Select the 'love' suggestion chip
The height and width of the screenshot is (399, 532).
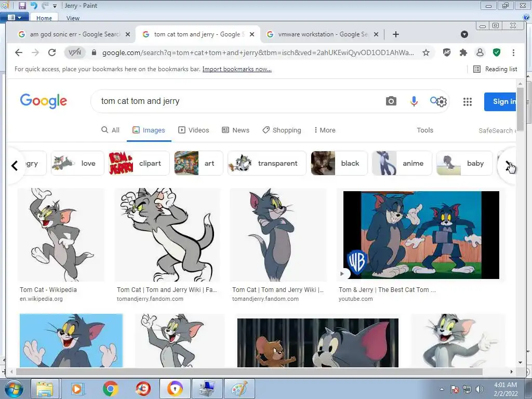click(77, 163)
